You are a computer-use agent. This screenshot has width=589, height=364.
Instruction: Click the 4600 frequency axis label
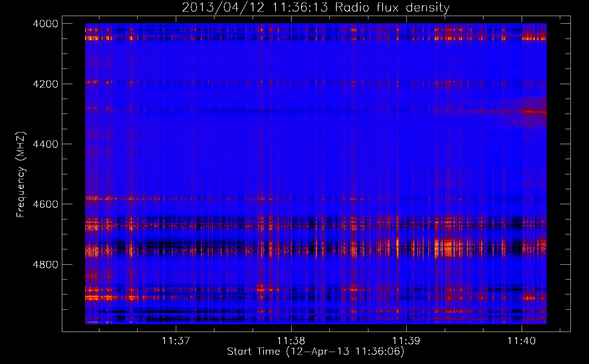coord(46,204)
